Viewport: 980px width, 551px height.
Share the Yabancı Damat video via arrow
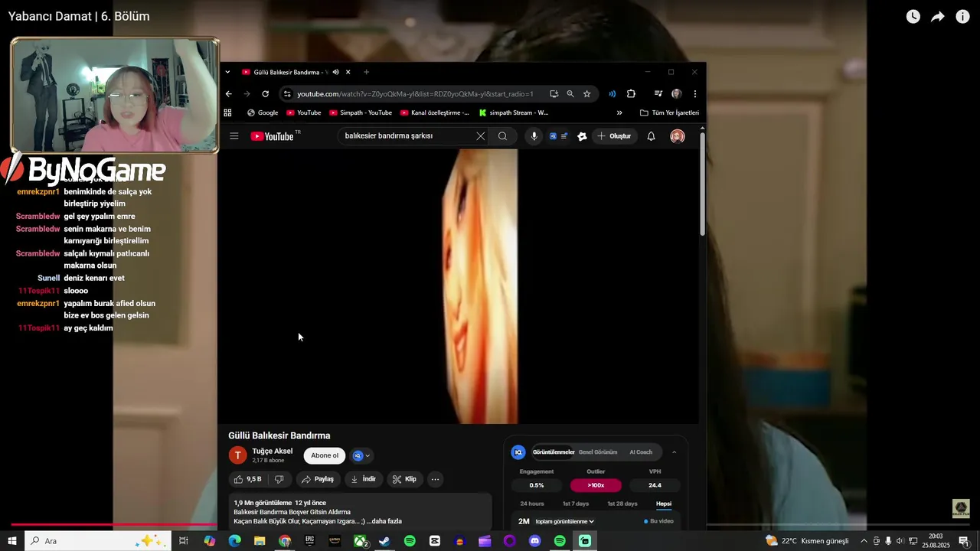pyautogui.click(x=938, y=17)
